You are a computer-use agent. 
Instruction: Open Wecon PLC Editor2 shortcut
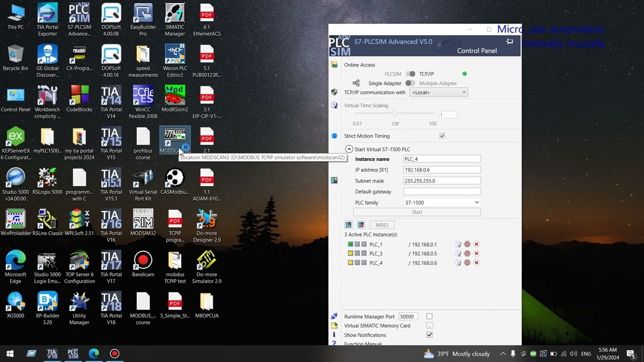click(x=175, y=61)
